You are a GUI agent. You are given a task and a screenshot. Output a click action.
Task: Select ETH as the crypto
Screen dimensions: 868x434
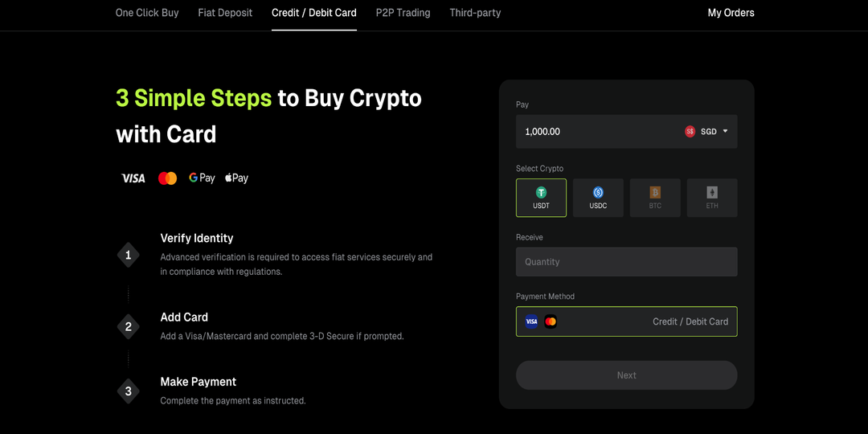pos(712,198)
